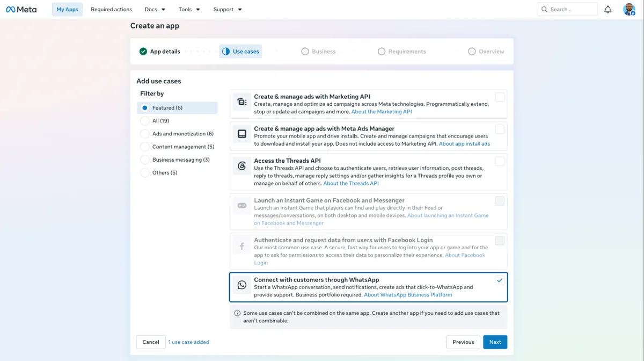Select the Others (5) filter
Viewport: 644px width, 361px height.
pos(178,172)
